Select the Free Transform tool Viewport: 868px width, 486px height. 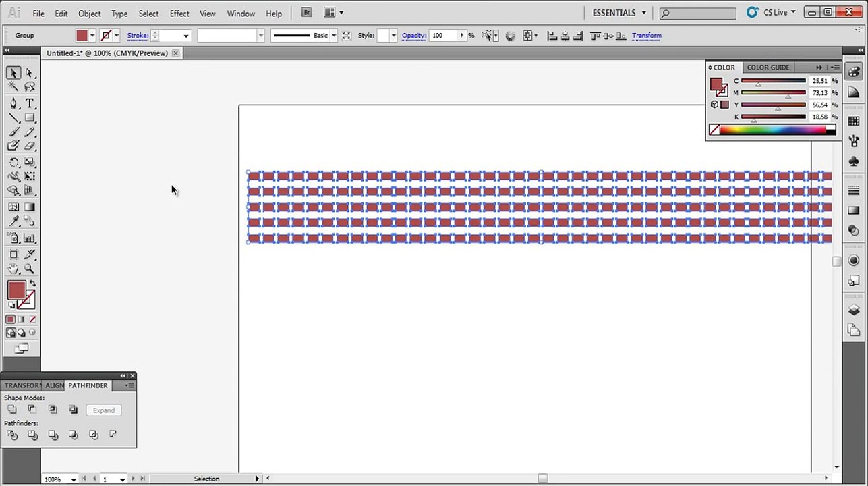(x=30, y=177)
